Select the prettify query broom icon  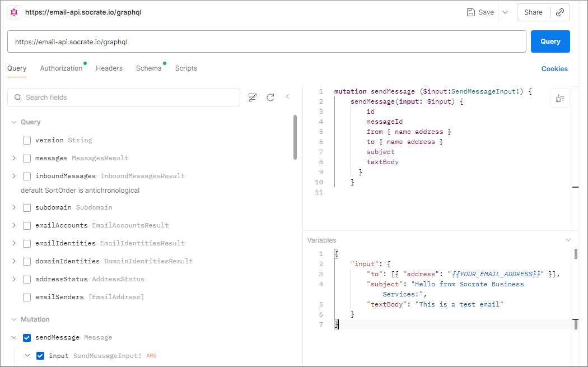click(x=559, y=98)
